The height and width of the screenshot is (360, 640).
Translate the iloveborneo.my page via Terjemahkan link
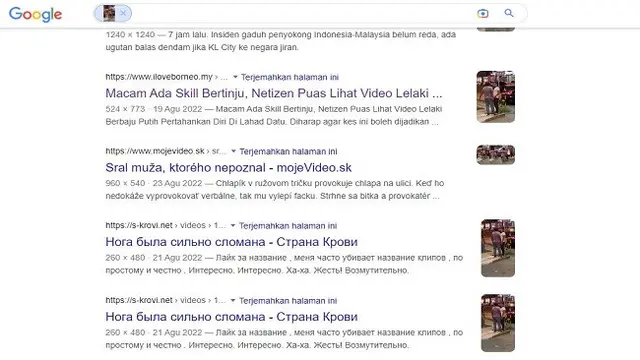pyautogui.click(x=289, y=77)
